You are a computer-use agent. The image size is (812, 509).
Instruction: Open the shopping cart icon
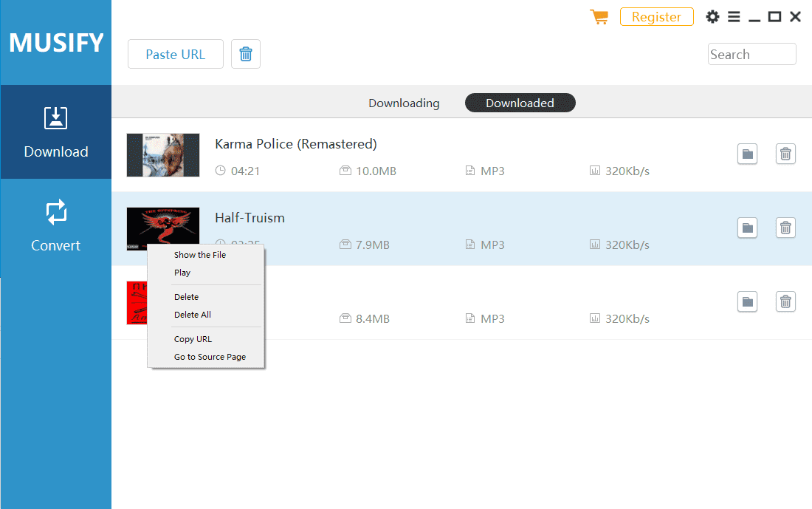pyautogui.click(x=599, y=16)
